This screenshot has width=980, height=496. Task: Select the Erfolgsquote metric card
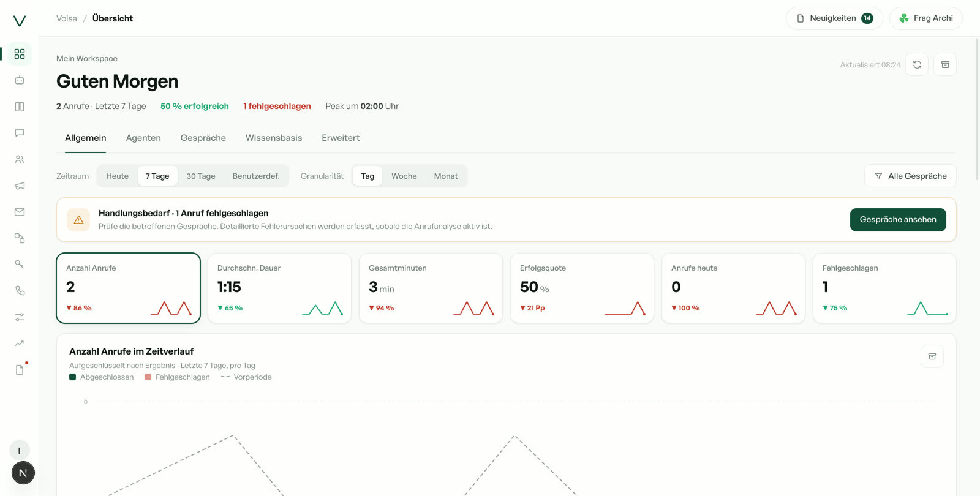[x=582, y=288]
